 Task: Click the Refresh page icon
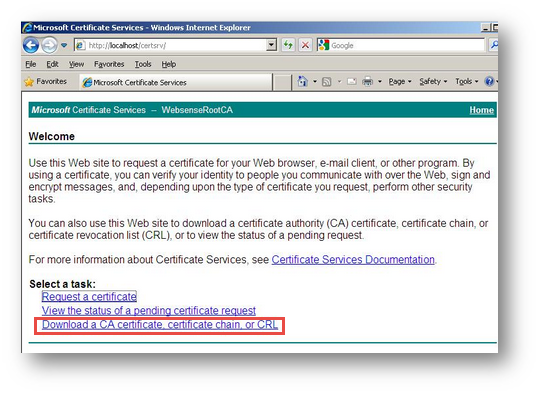pos(288,45)
